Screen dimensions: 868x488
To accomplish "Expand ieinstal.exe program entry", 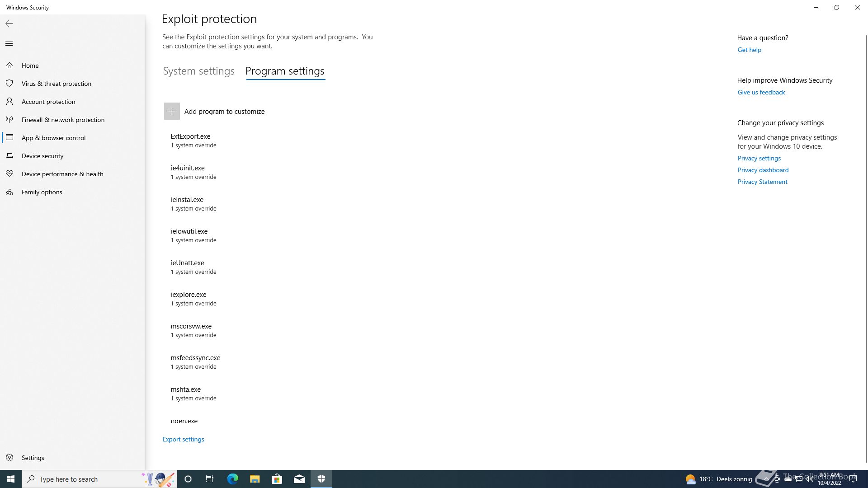I will pos(193,204).
